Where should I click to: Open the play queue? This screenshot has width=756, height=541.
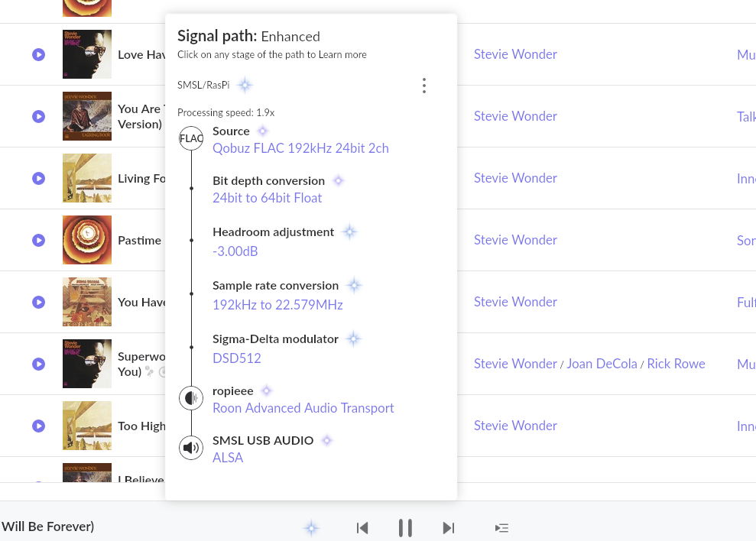pos(502,528)
